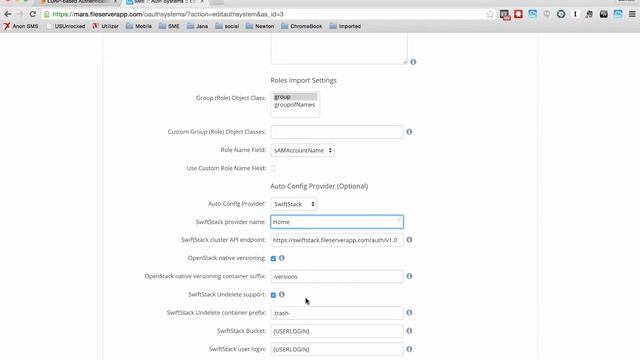This screenshot has height=360, width=640.
Task: Click the Undelete container prefix field
Action: click(x=337, y=313)
